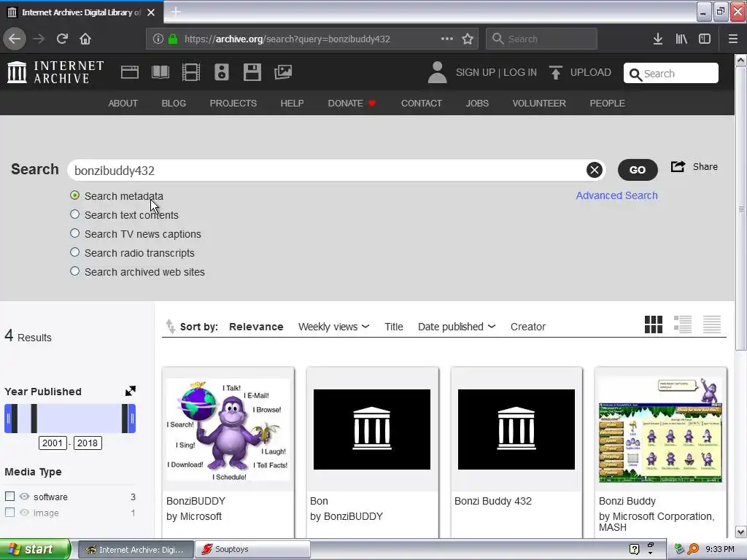Reload the page with refresh icon
This screenshot has width=747, height=560.
tap(62, 39)
